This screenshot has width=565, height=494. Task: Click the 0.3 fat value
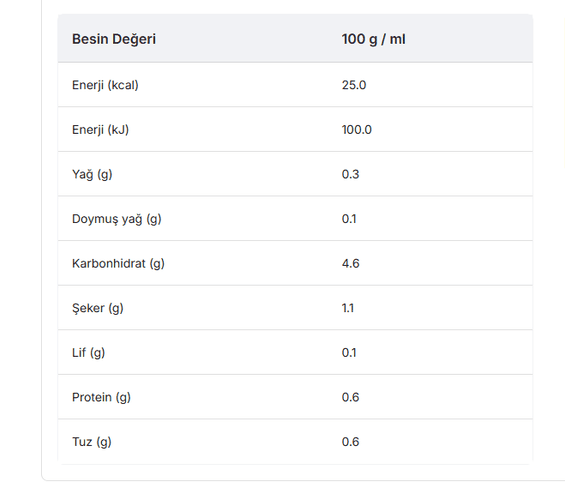click(x=350, y=174)
